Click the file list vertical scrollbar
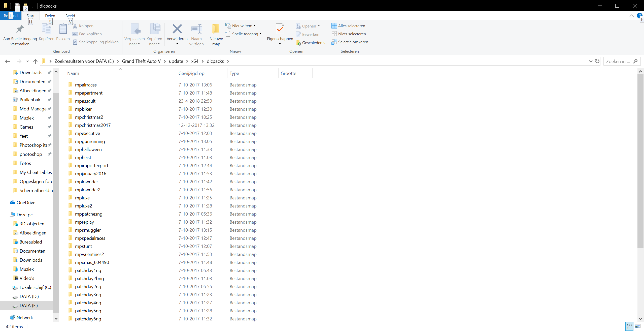 point(640,161)
